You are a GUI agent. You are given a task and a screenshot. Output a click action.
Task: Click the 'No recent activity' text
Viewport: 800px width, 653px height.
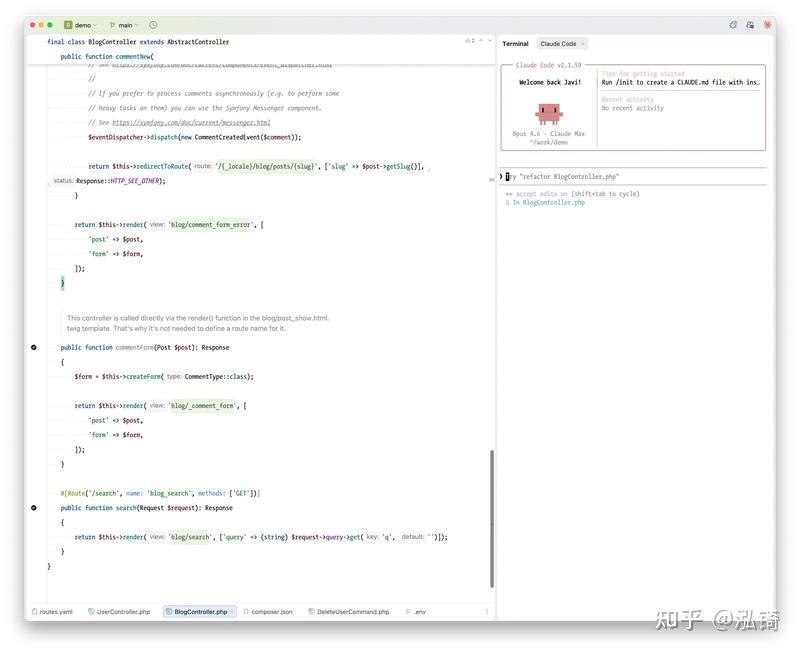pos(633,108)
